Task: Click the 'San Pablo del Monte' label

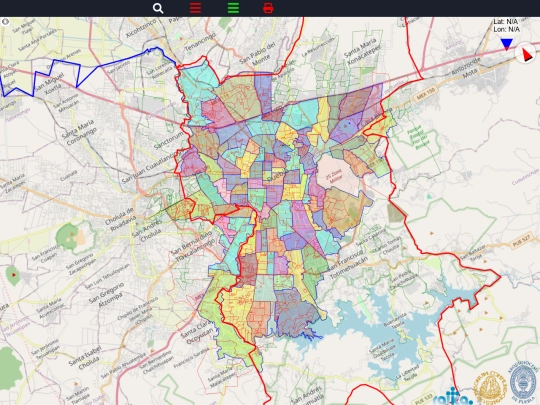Action: (x=258, y=54)
